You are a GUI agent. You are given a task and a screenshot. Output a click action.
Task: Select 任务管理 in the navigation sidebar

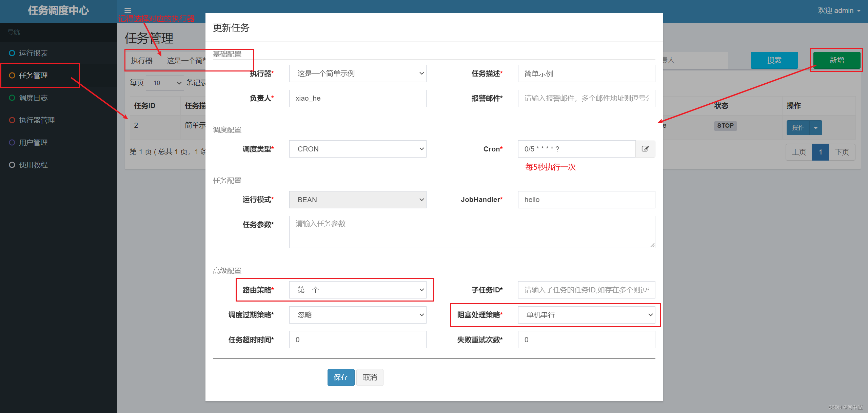[x=33, y=76]
